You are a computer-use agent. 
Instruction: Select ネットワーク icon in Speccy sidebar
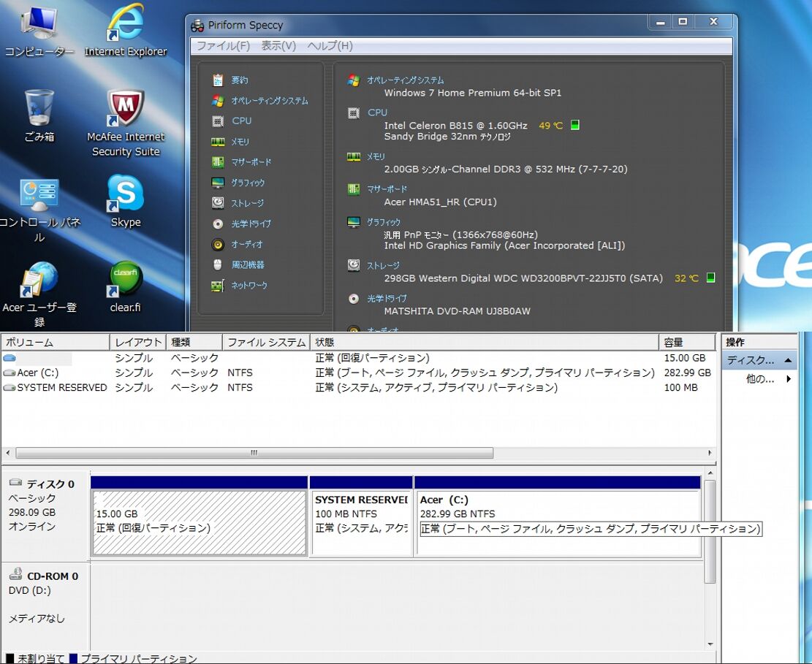[x=218, y=286]
